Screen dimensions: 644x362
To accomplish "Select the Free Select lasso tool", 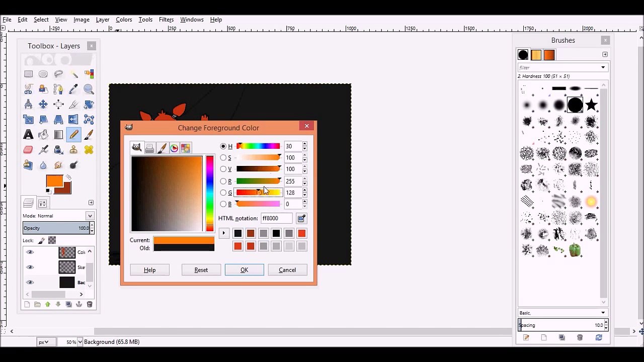I will (x=58, y=74).
